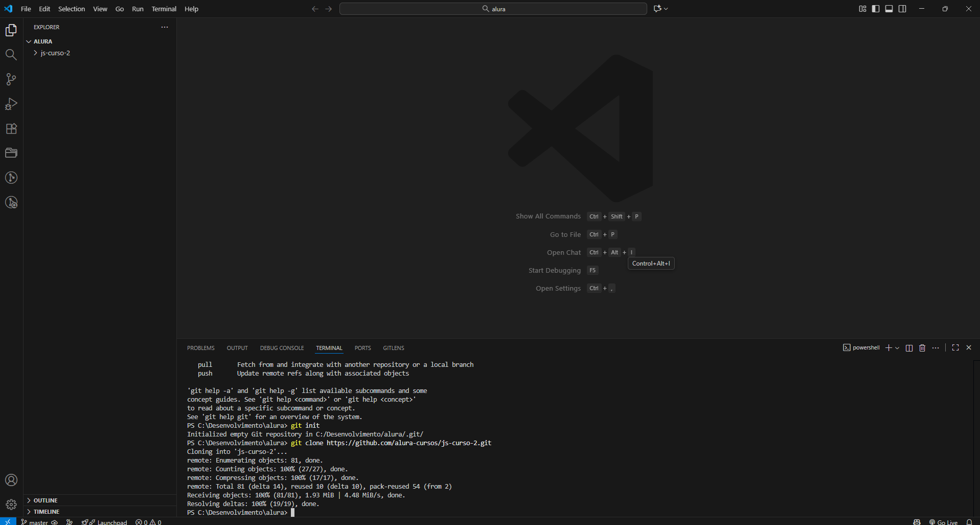Open the Copilot chat dropdown arrow
Screen dimensions: 980x525
coord(666,9)
